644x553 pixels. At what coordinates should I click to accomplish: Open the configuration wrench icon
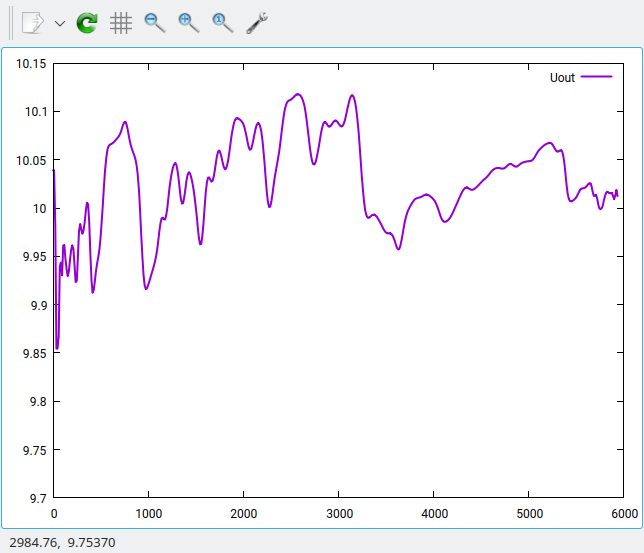click(x=257, y=23)
